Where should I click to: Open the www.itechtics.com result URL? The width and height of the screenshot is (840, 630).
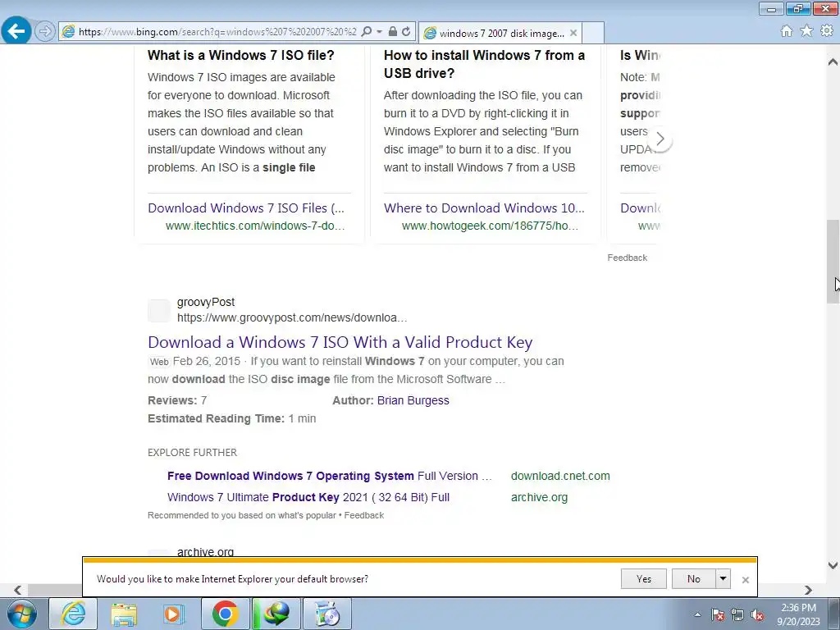pyautogui.click(x=255, y=226)
